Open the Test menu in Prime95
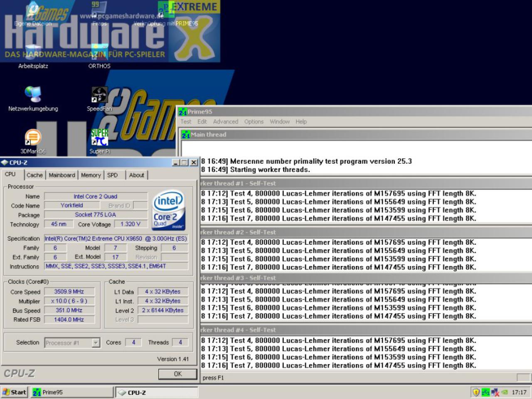 tap(186, 122)
